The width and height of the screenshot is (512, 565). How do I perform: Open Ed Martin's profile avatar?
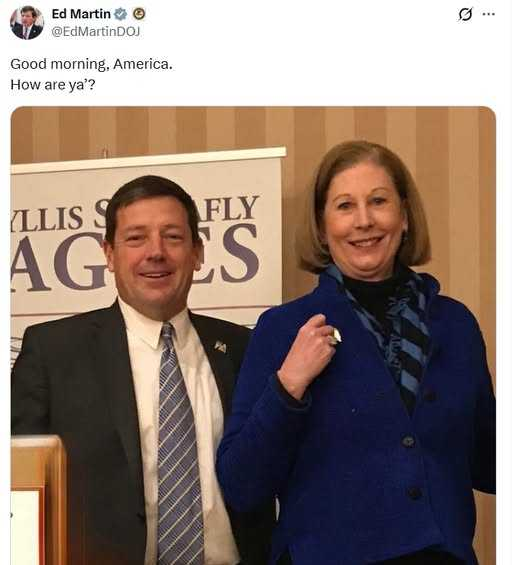[27, 23]
